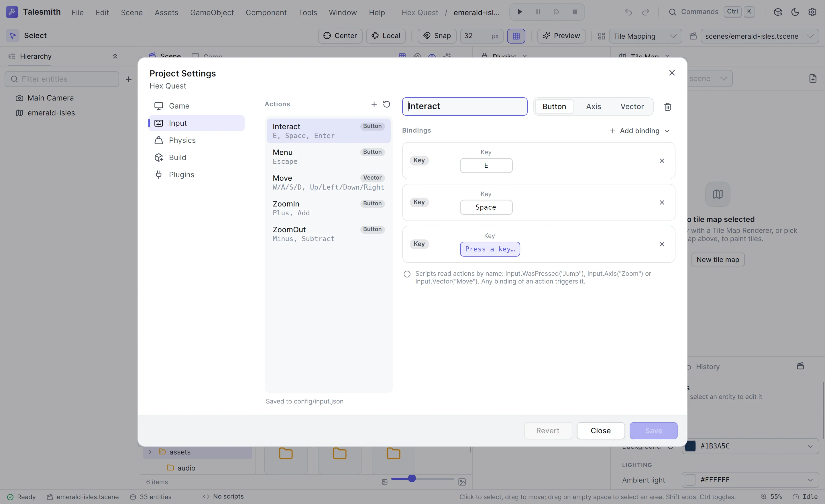This screenshot has height=504, width=825.
Task: Click the thumbnail size slider handle
Action: (412, 479)
